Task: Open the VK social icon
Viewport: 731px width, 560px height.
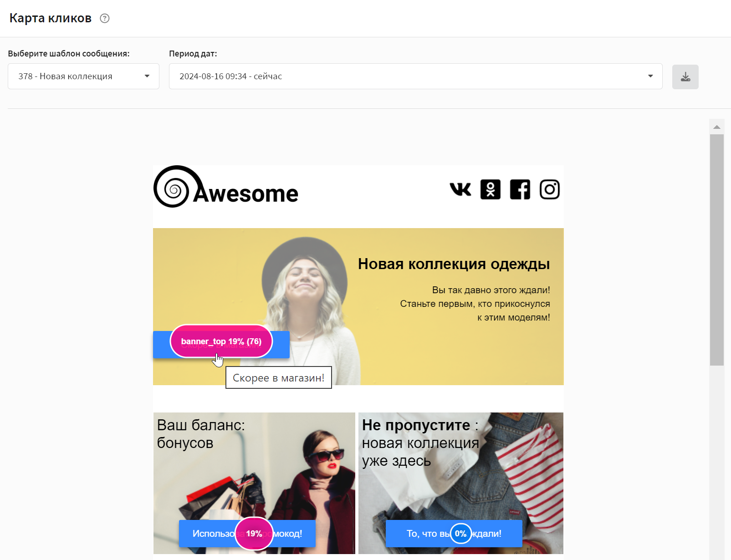Action: [x=460, y=189]
